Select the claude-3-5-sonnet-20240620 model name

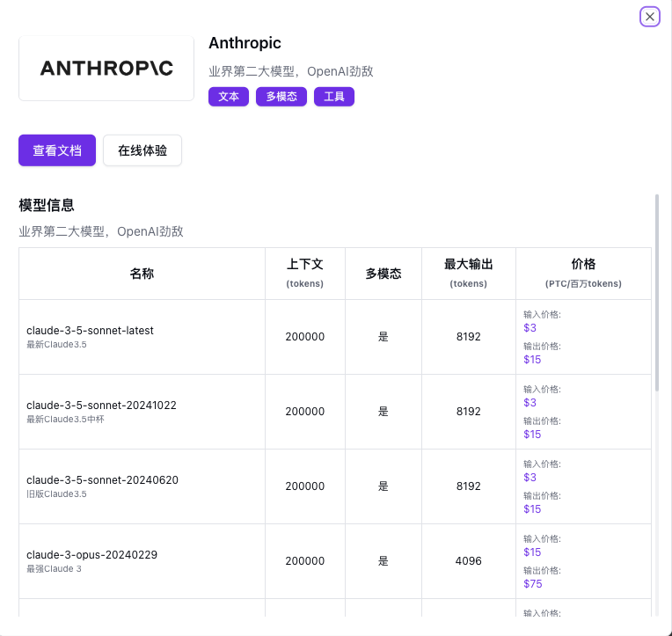point(102,480)
